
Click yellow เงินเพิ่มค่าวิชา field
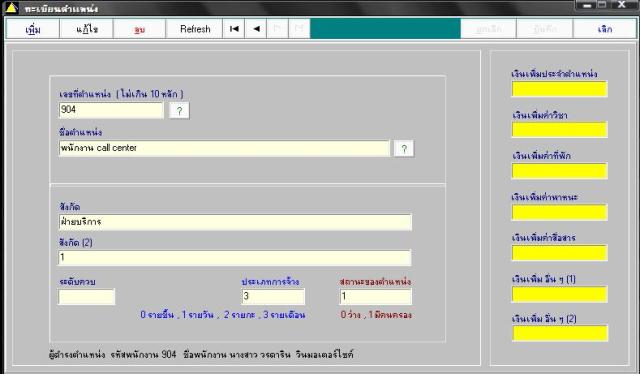click(560, 129)
